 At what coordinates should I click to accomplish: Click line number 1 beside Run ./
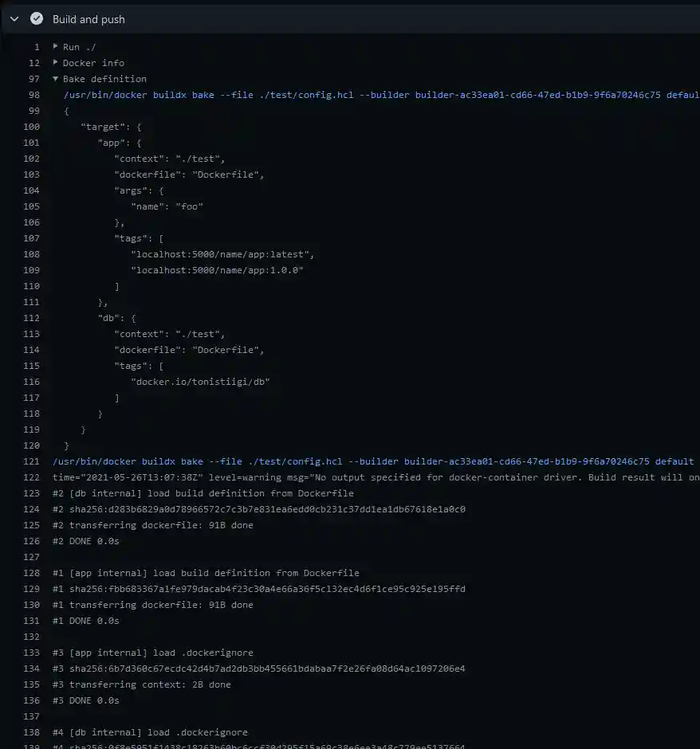[37, 46]
